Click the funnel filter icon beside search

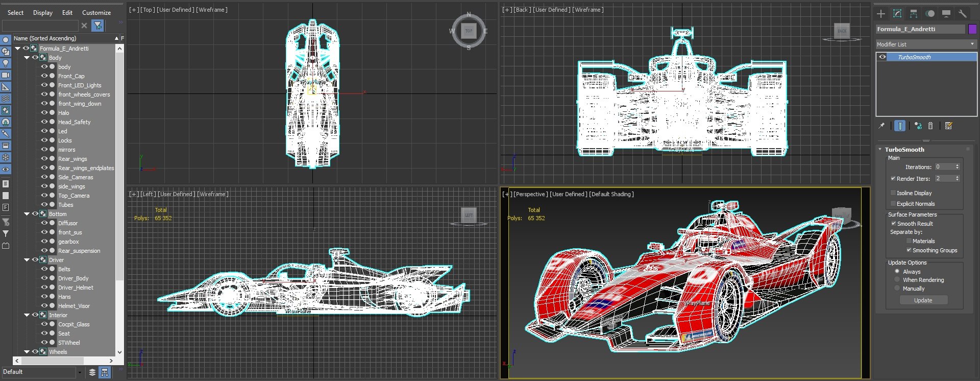pyautogui.click(x=98, y=26)
